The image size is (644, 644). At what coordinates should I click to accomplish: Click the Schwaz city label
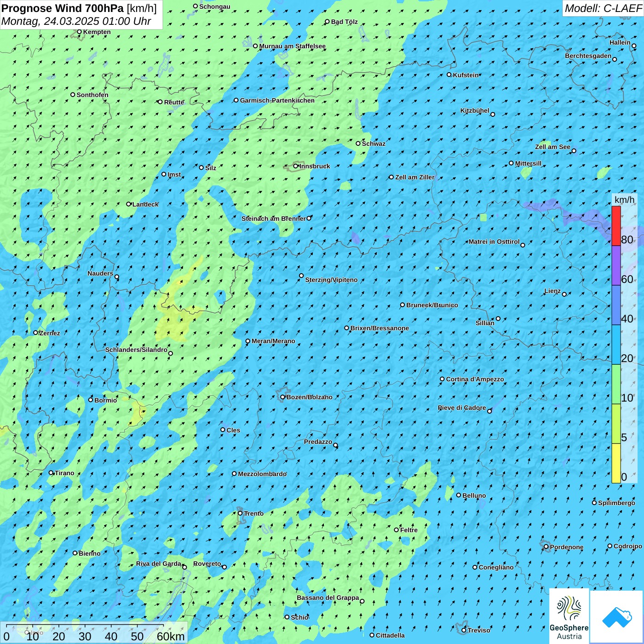click(374, 144)
